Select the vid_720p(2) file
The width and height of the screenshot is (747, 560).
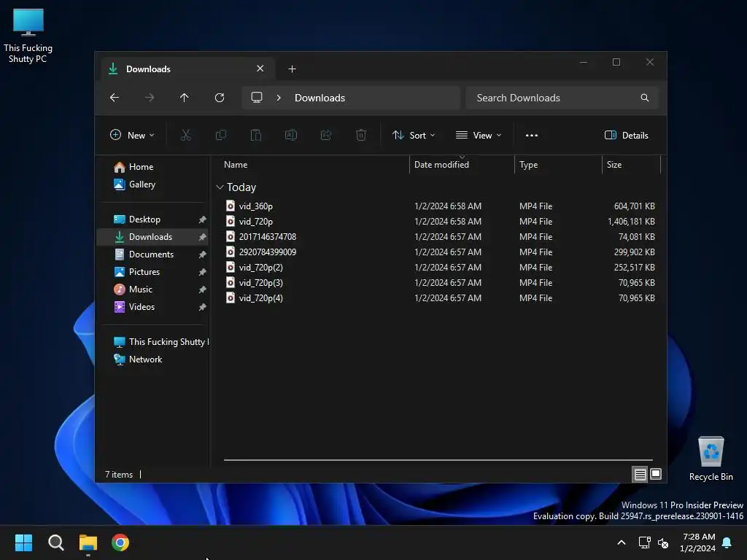click(x=438, y=267)
